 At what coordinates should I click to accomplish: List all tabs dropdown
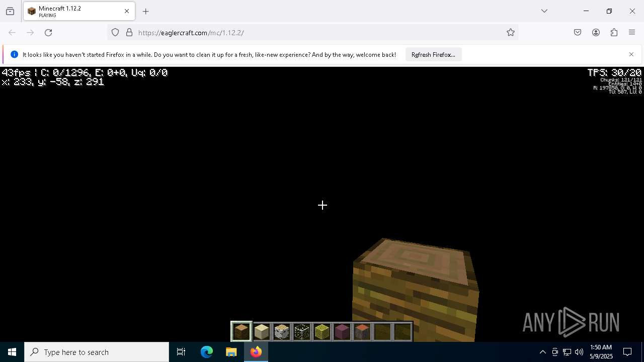coord(544,11)
